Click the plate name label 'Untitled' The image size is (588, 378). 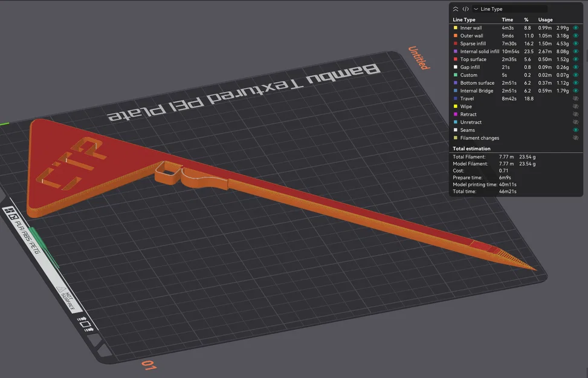[x=419, y=58]
